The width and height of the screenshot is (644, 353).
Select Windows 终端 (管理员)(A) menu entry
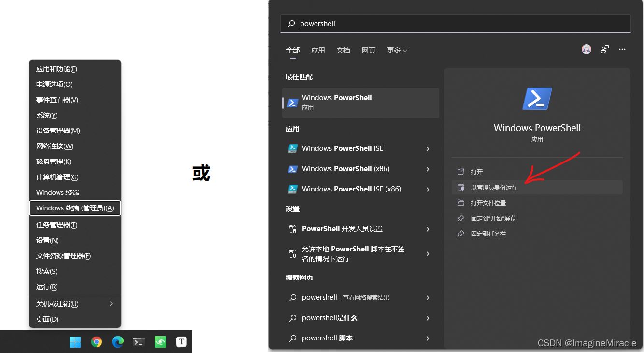pos(75,208)
